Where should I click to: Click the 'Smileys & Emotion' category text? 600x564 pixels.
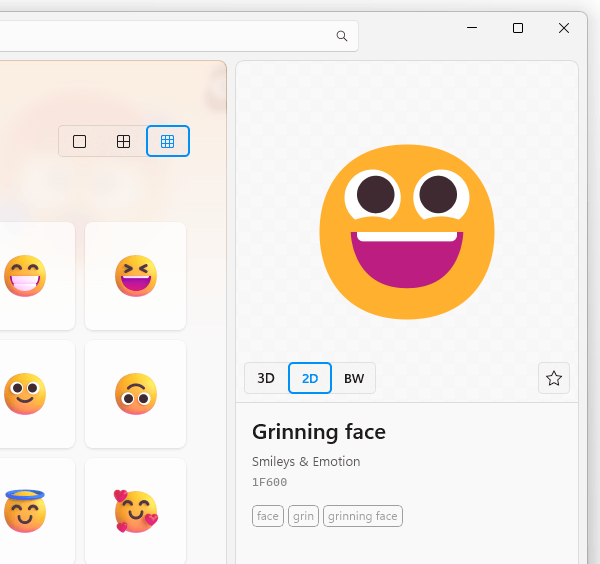(306, 461)
